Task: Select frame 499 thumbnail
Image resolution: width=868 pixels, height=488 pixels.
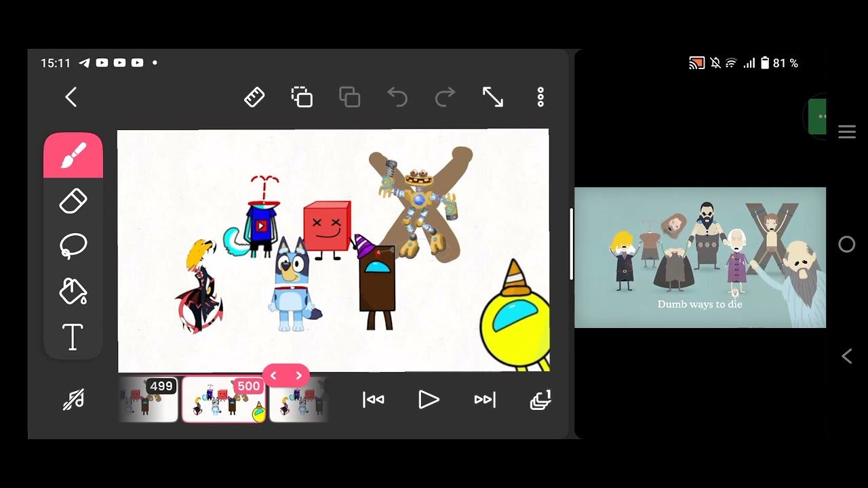Action: [x=148, y=399]
